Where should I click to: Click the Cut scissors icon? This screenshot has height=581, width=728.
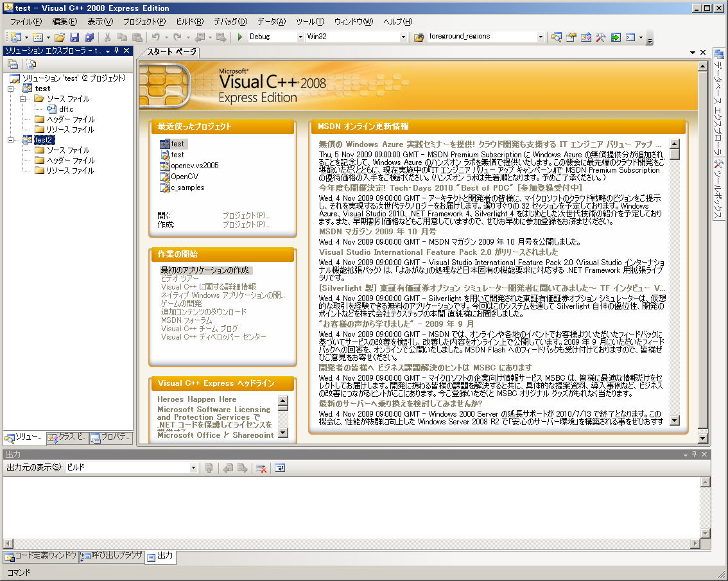tap(107, 37)
